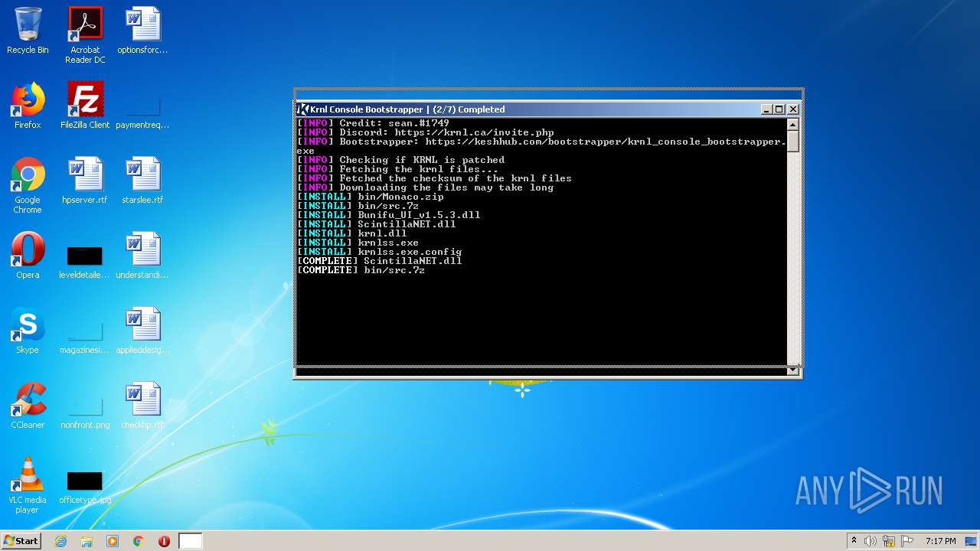The image size is (980, 551).
Task: Open Windows Explorer folder in taskbar
Action: [x=87, y=541]
